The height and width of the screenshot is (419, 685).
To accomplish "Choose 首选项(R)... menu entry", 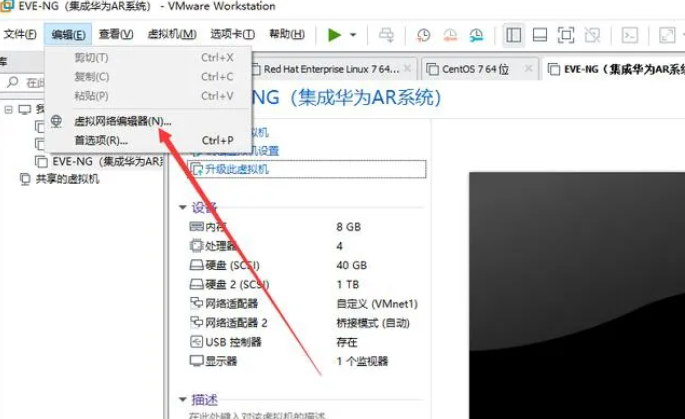I will pos(149,140).
